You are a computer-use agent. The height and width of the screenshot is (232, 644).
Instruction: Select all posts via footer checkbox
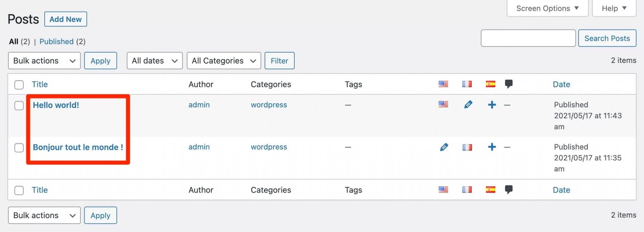click(19, 190)
